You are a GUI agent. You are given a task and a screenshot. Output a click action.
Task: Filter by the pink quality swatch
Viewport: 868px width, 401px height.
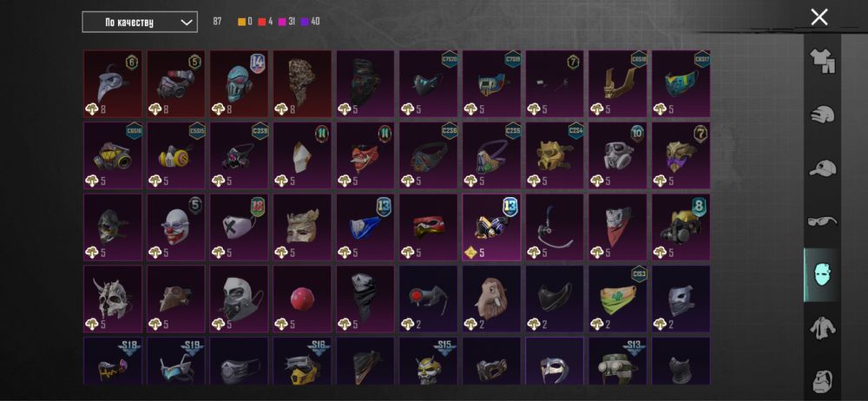point(282,22)
